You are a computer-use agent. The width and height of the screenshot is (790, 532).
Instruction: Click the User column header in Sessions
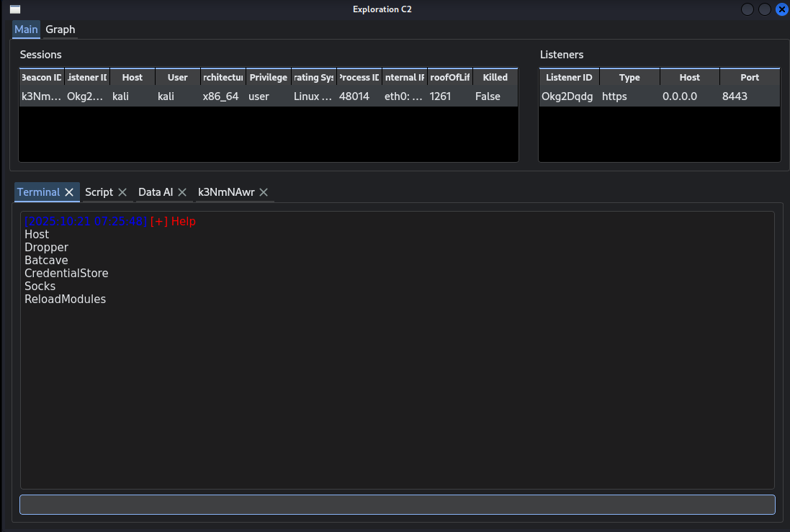(x=177, y=78)
